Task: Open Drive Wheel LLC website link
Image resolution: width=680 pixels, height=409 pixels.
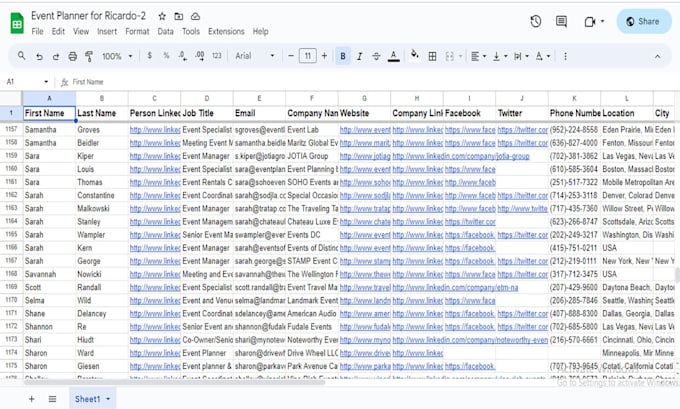Action: [365, 353]
